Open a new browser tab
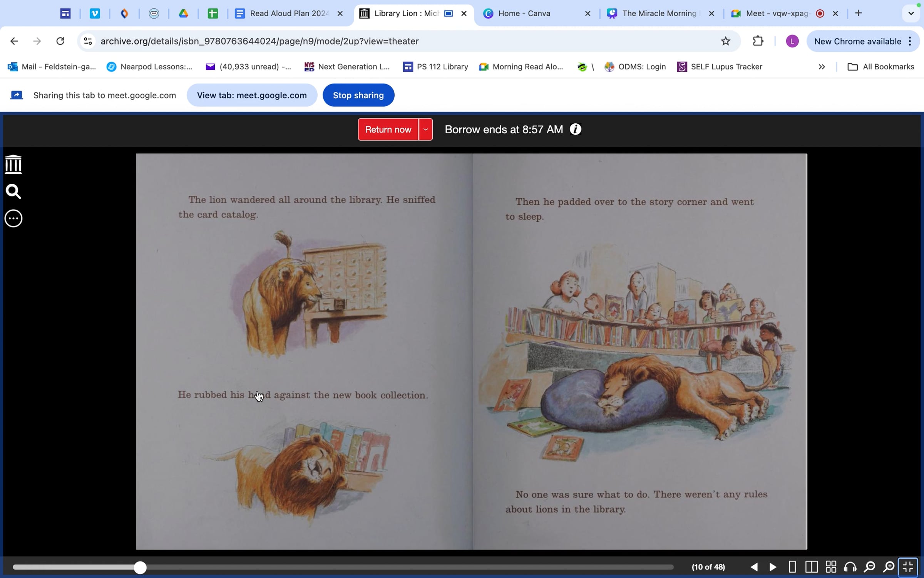 click(x=859, y=13)
